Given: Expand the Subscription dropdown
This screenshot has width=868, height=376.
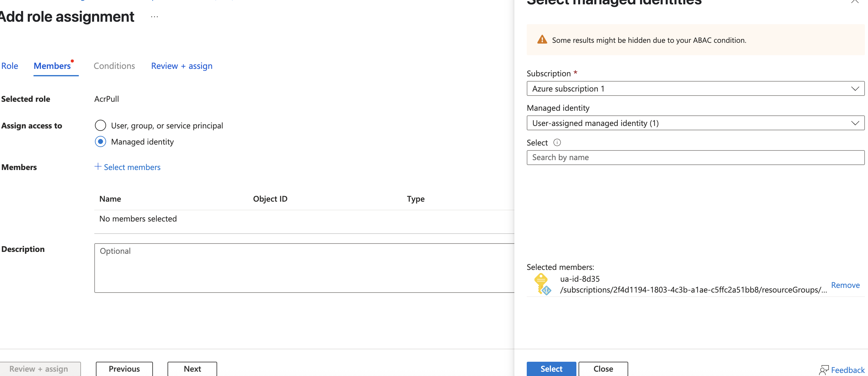Looking at the screenshot, I should coord(695,89).
